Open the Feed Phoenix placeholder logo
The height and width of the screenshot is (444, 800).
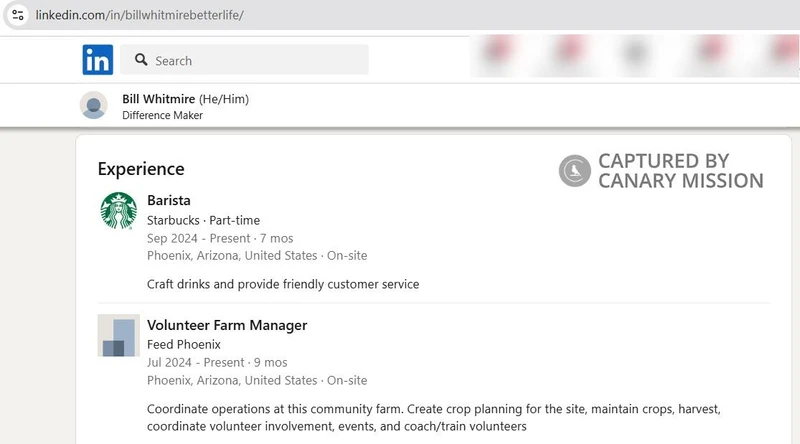(118, 335)
